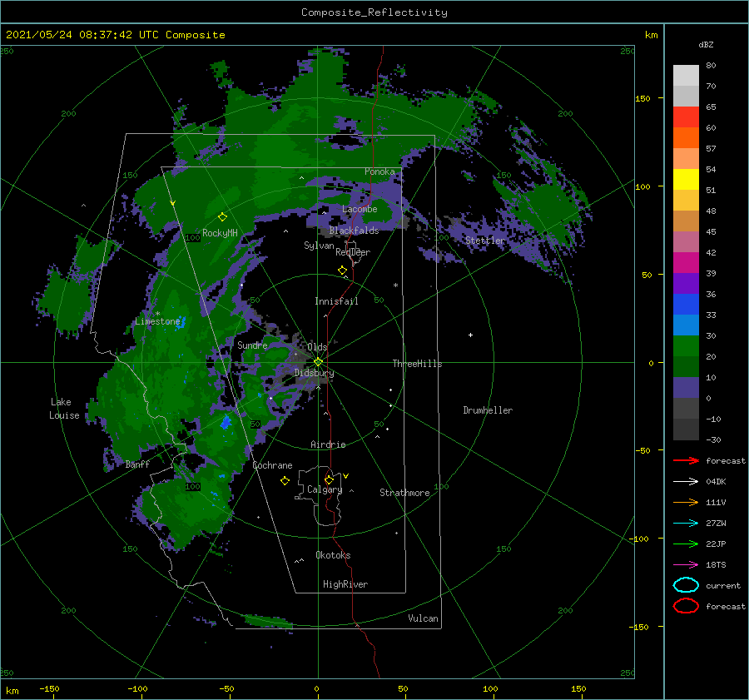The image size is (749, 700).
Task: Click the yellow diamond marker near RockyMH
Action: 222,217
